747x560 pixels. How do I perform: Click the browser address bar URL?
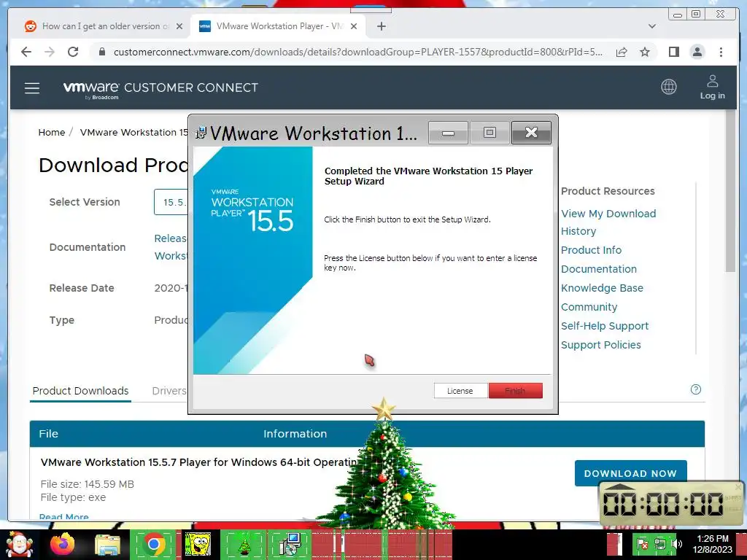click(357, 52)
